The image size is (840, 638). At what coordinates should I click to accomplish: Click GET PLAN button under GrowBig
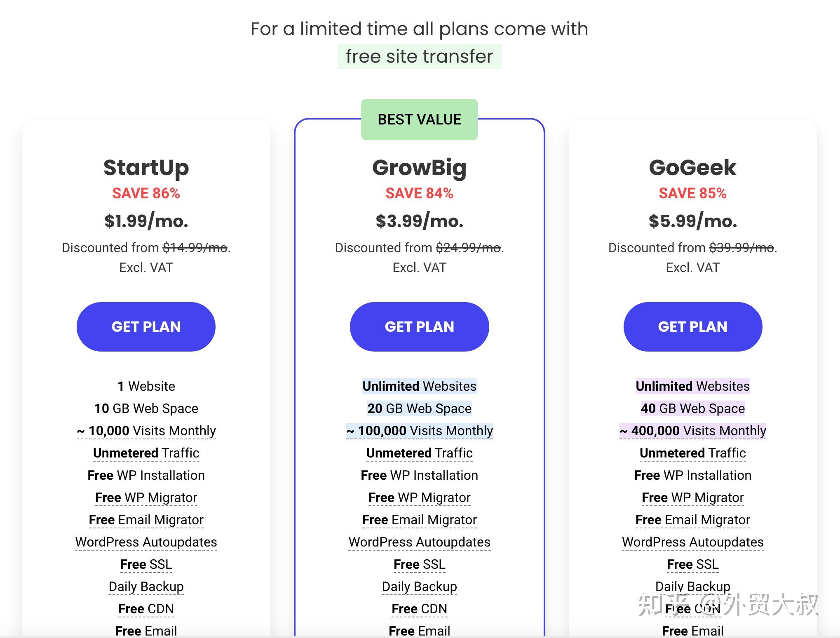(419, 327)
